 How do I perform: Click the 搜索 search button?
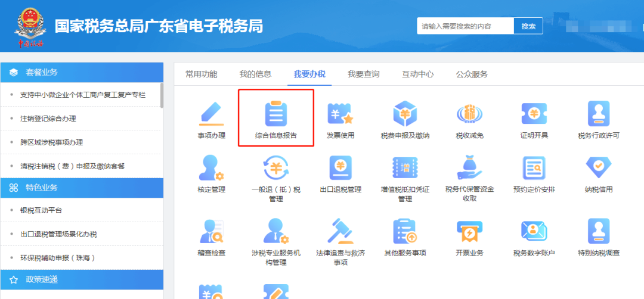click(x=528, y=26)
